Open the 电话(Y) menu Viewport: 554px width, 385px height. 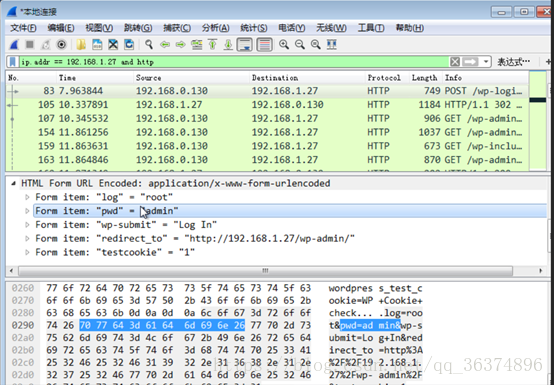(292, 28)
